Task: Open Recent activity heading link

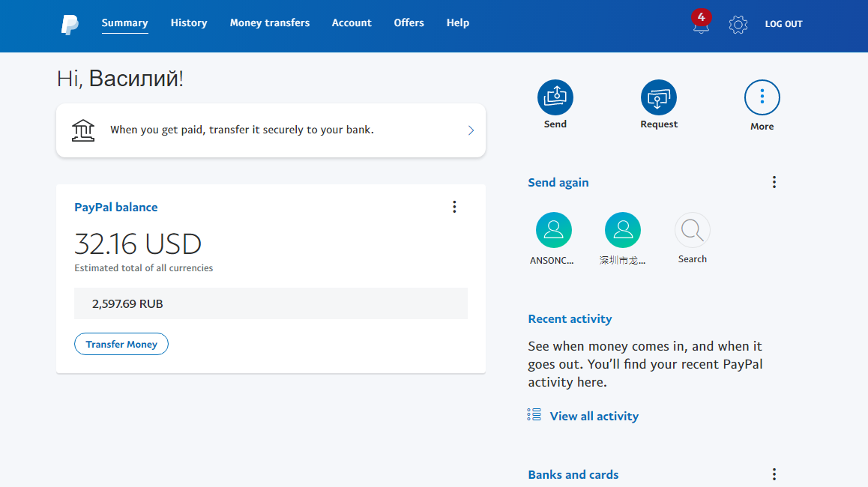Action: pyautogui.click(x=570, y=318)
